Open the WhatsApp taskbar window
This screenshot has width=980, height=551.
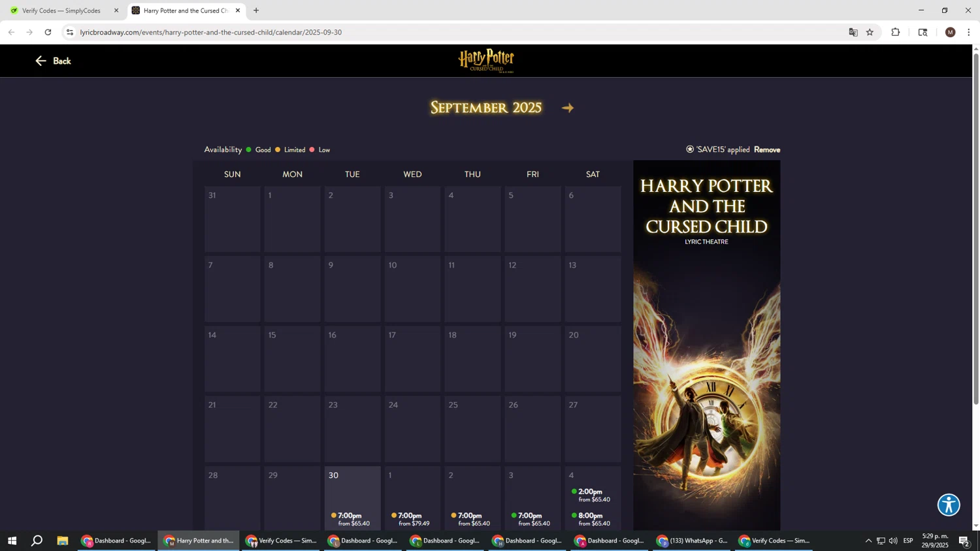click(693, 541)
